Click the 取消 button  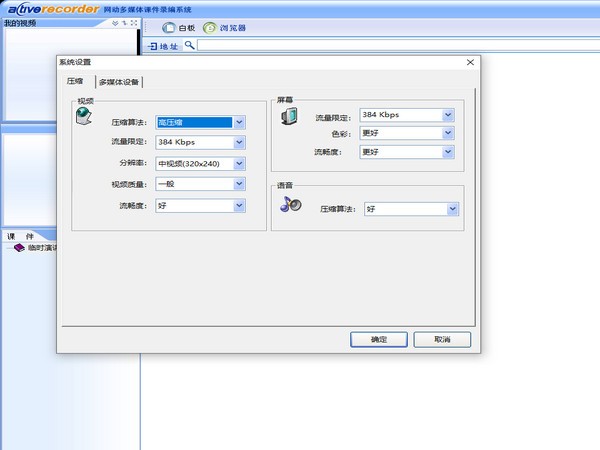click(440, 340)
